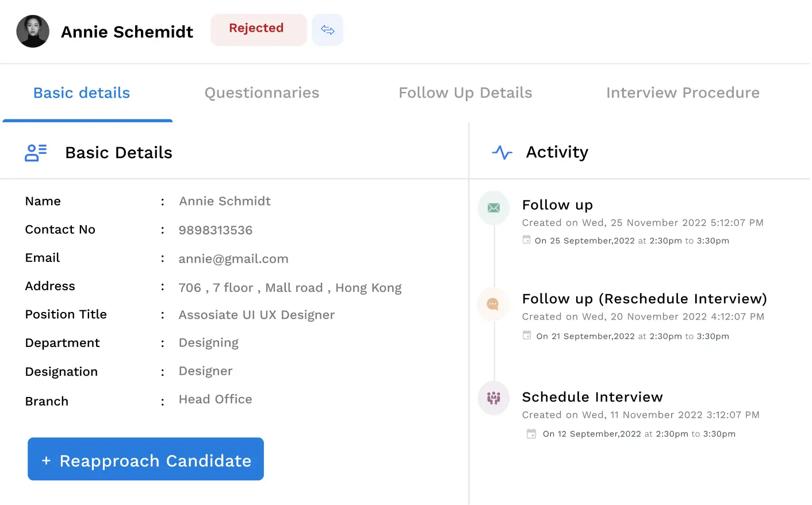Screen dimensions: 812x505
Task: Click the Follow up envelope icon
Action: tap(493, 208)
